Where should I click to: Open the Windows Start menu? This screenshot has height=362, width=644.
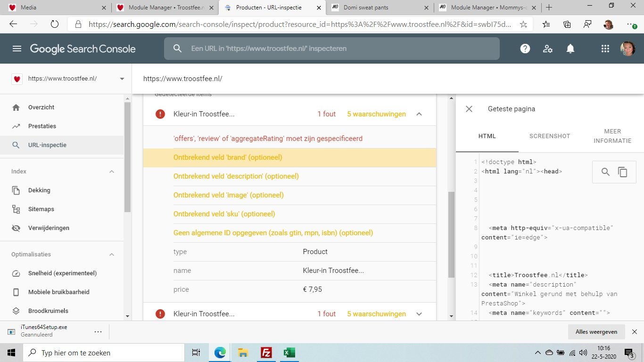[x=11, y=353]
